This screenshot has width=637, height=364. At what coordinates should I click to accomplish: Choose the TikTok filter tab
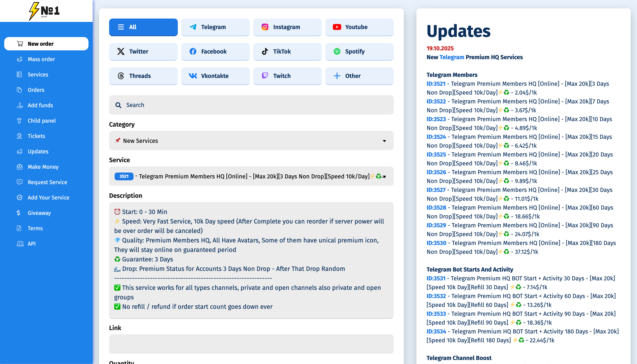point(287,51)
